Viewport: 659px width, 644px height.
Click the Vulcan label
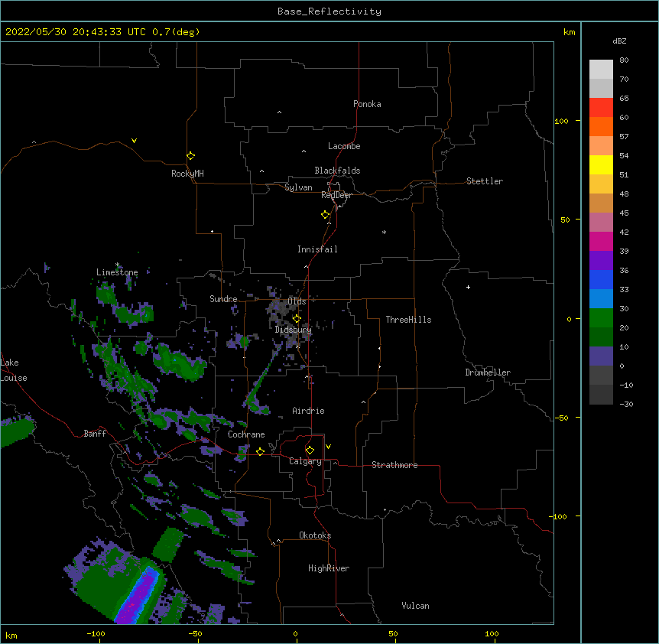tap(415, 606)
